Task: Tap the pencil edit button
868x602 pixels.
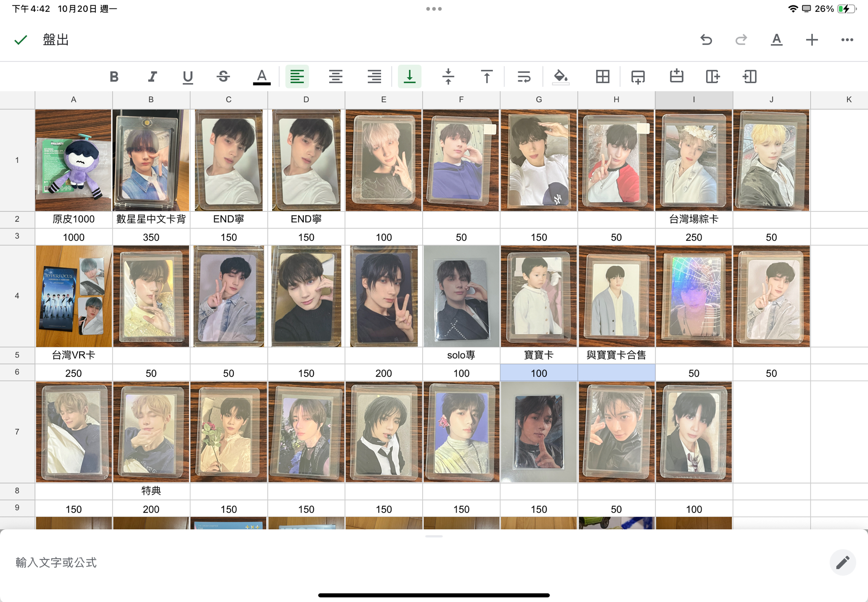Action: (x=842, y=562)
